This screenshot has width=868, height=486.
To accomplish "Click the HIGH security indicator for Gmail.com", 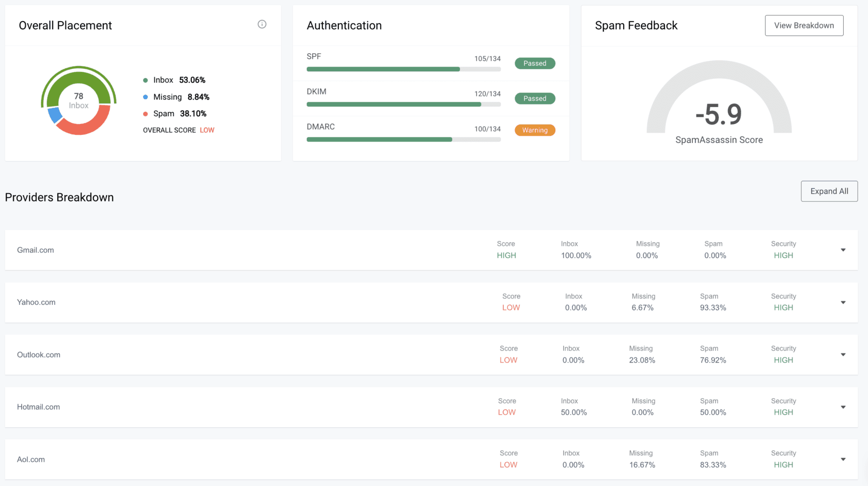I will 783,255.
